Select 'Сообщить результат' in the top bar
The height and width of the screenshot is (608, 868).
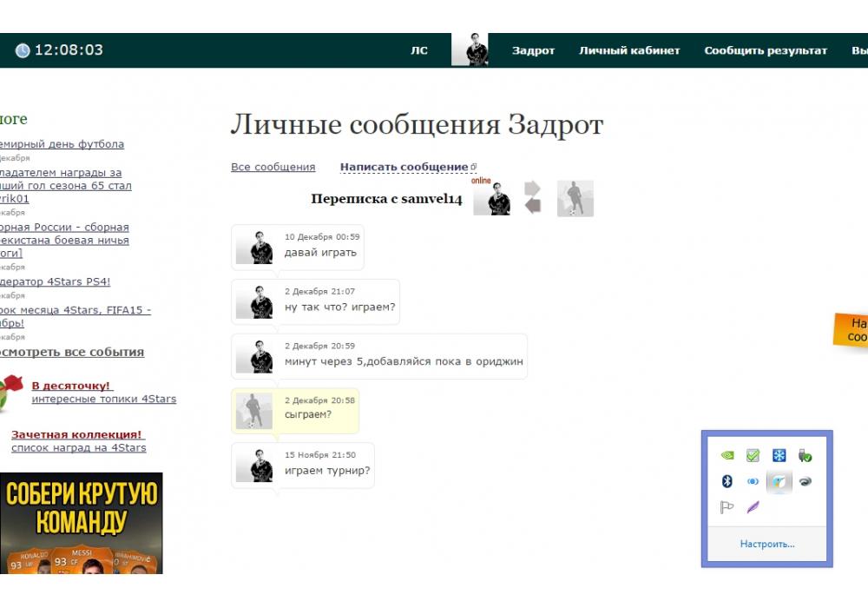(766, 50)
